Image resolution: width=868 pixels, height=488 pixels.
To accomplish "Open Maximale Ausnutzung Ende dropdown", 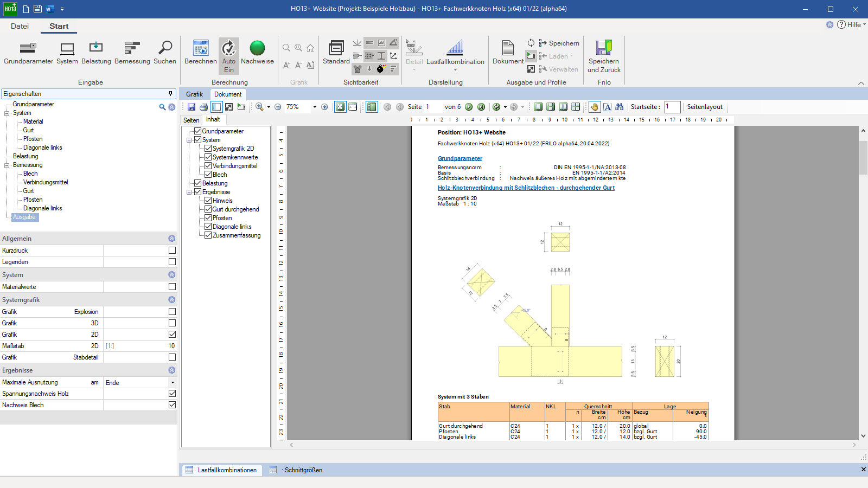I will point(173,383).
